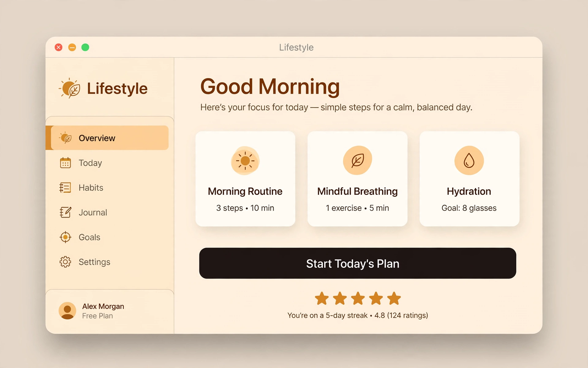Image resolution: width=588 pixels, height=368 pixels.
Task: Click the "Goal: 8 glasses" text
Action: point(469,208)
